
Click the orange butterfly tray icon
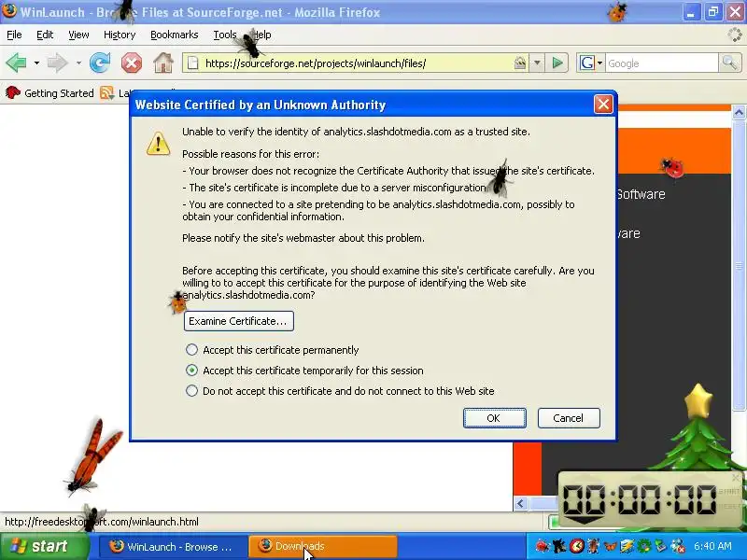tap(610, 546)
